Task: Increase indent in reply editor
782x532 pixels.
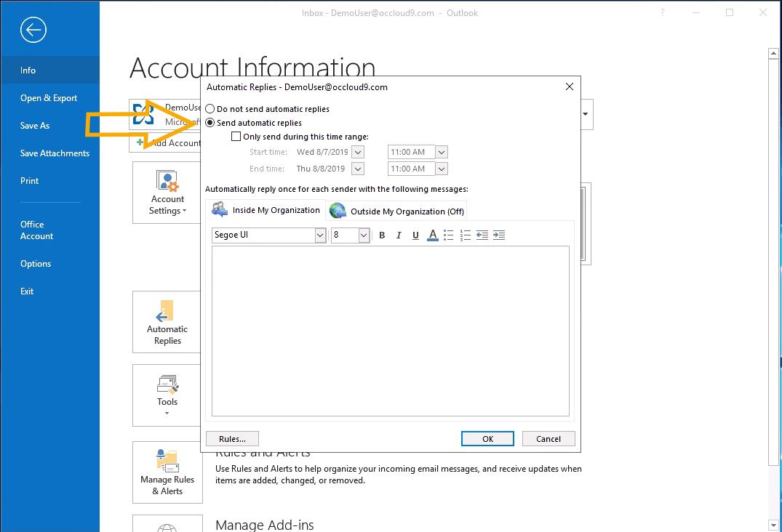Action: coord(499,235)
